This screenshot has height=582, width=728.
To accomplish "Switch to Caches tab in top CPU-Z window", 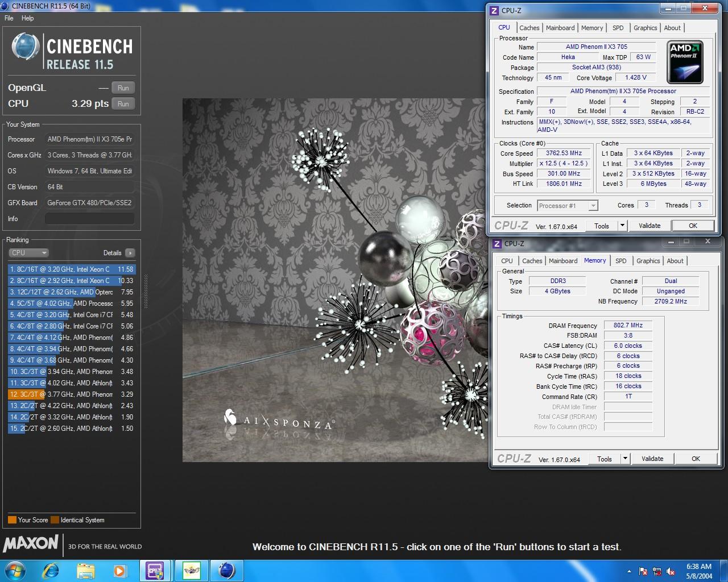I will click(529, 28).
